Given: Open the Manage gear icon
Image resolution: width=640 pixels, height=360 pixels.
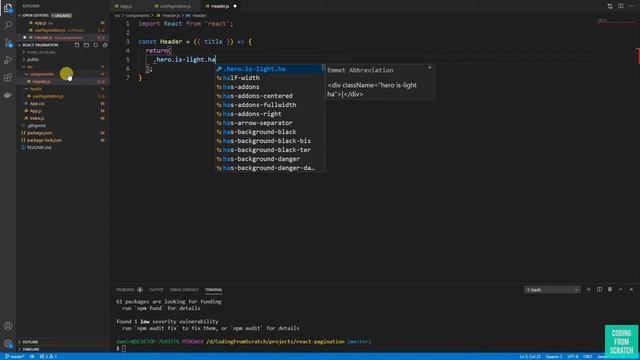Looking at the screenshot, I should (x=8, y=343).
